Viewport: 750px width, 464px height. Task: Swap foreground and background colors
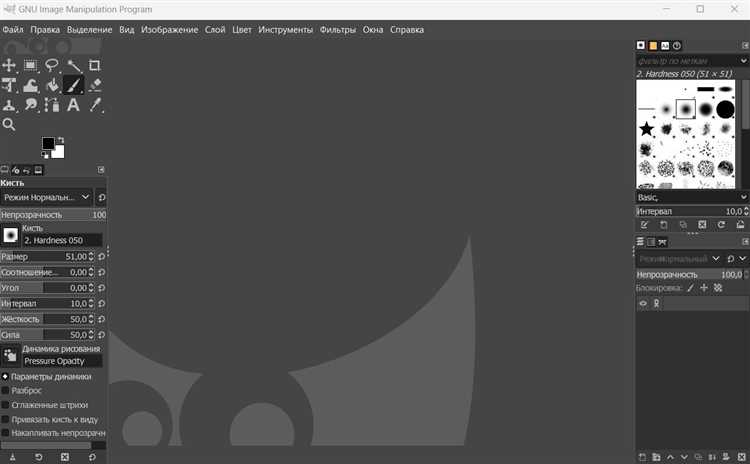pyautogui.click(x=61, y=140)
